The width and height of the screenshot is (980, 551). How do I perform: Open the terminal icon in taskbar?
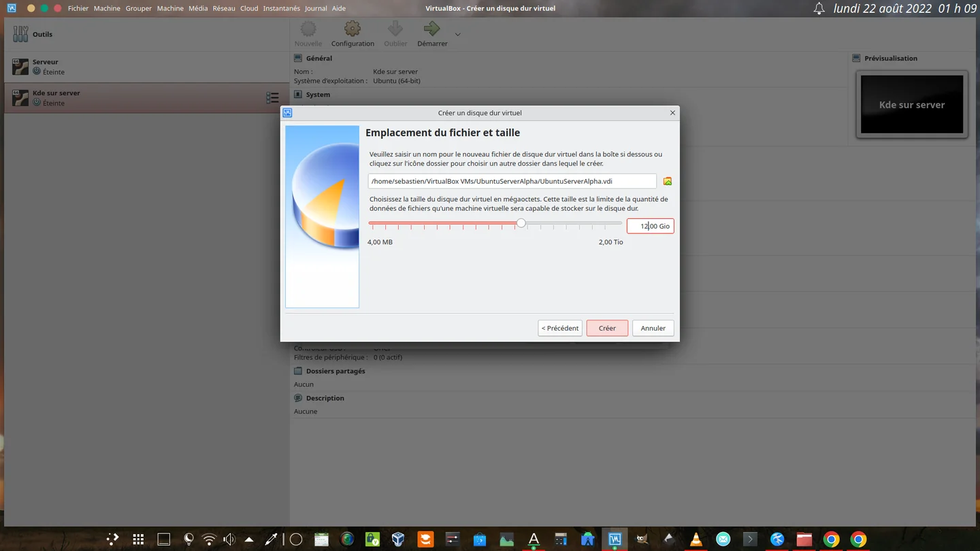[750, 539]
